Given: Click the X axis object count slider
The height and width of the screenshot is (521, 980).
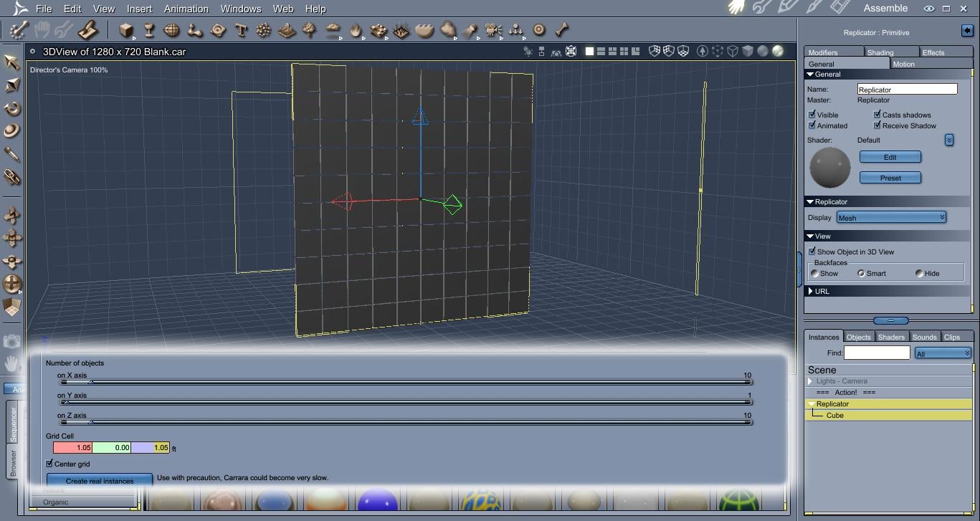Looking at the screenshot, I should (x=406, y=382).
